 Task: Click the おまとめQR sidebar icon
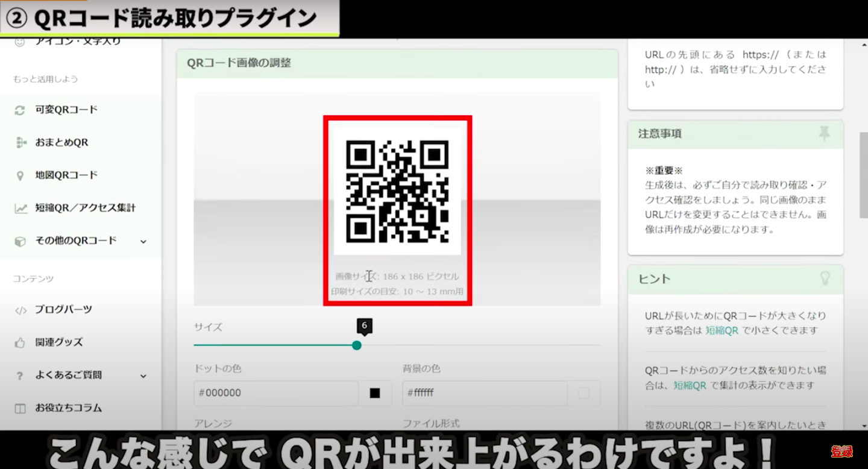tap(20, 143)
